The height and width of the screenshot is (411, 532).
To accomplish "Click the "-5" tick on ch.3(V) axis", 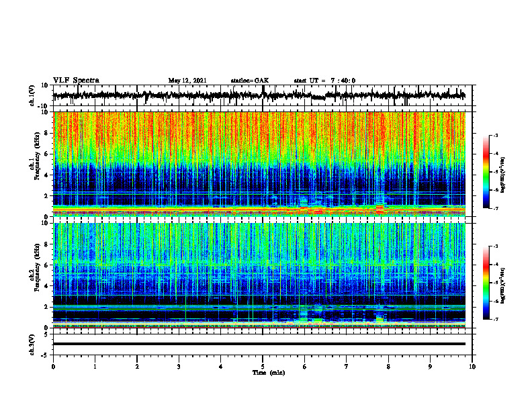I will [45, 355].
